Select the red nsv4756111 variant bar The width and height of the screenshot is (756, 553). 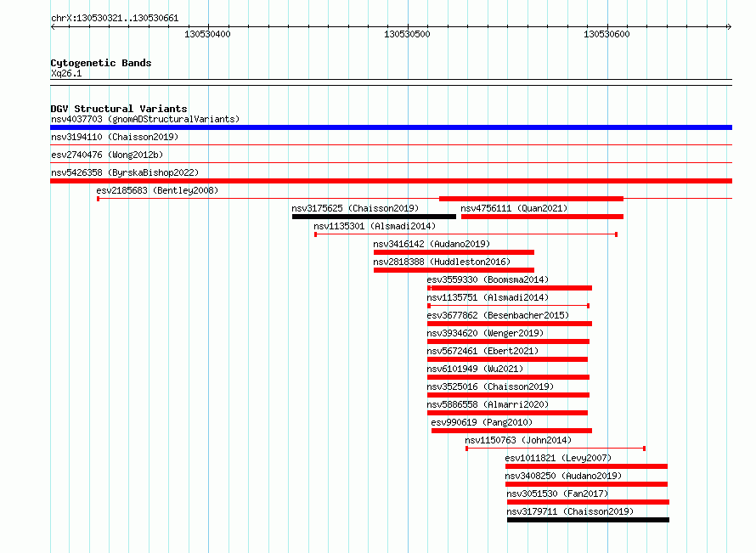[x=542, y=217]
